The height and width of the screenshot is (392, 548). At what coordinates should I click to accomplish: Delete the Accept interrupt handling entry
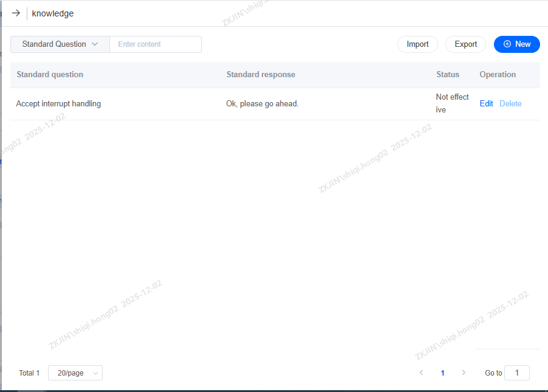[510, 104]
